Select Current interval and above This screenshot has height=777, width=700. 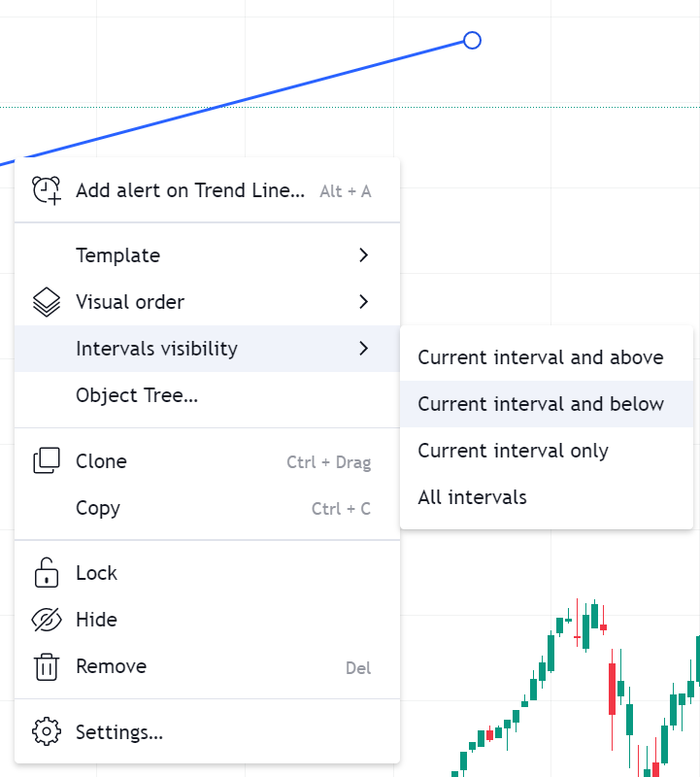click(x=541, y=357)
